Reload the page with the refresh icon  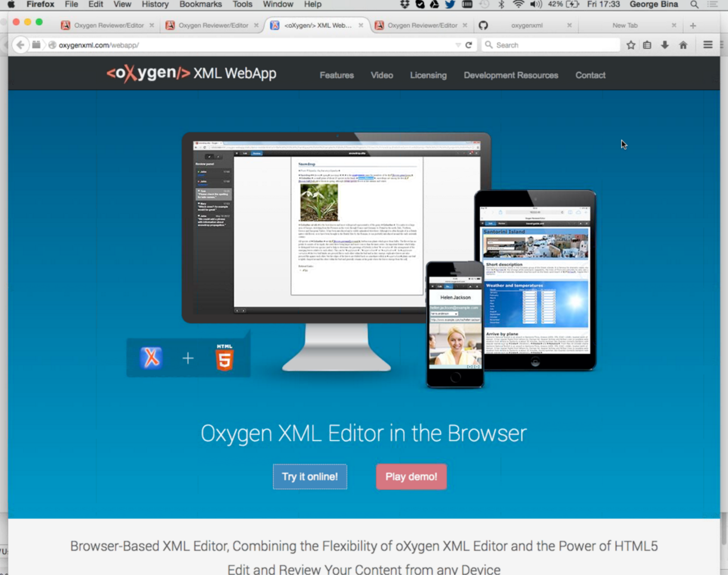coord(469,45)
